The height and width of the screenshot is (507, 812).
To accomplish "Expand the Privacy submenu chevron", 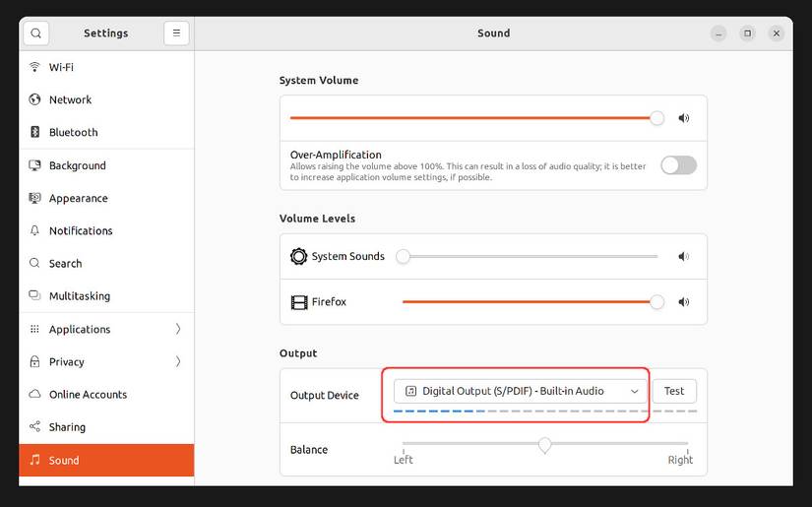I will (x=178, y=361).
